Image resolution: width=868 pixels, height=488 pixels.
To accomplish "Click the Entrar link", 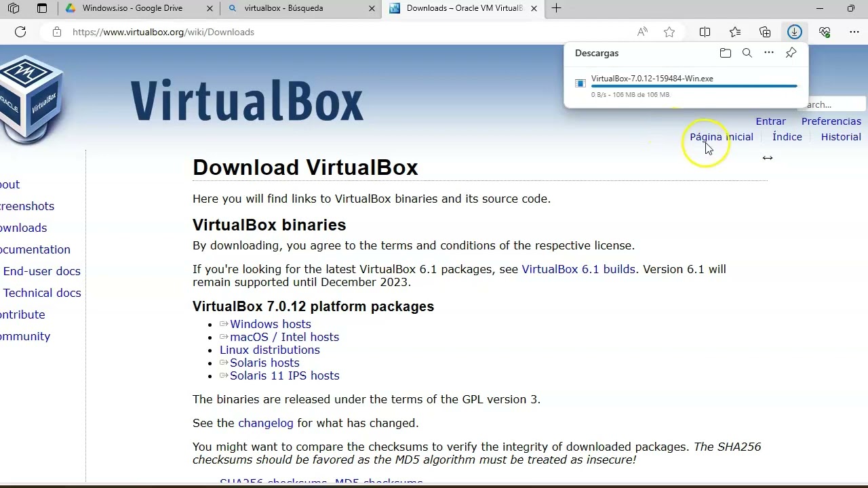I will coord(770,121).
